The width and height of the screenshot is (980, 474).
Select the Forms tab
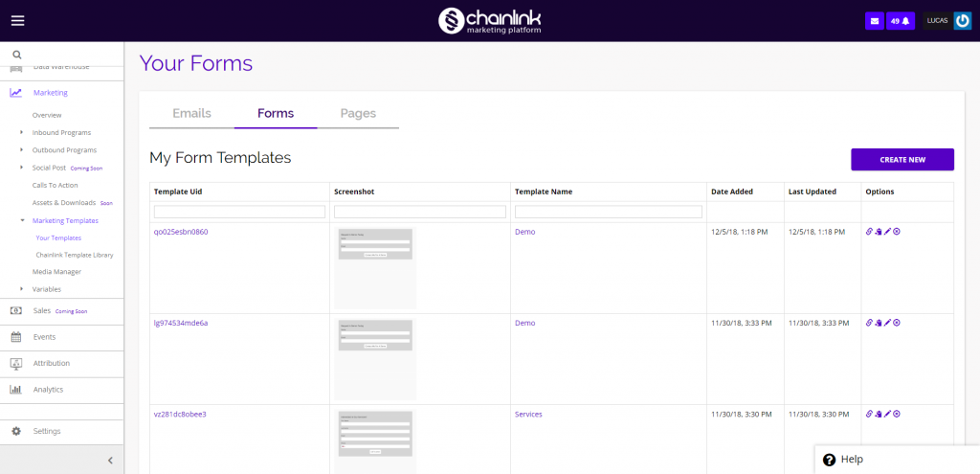pos(276,114)
